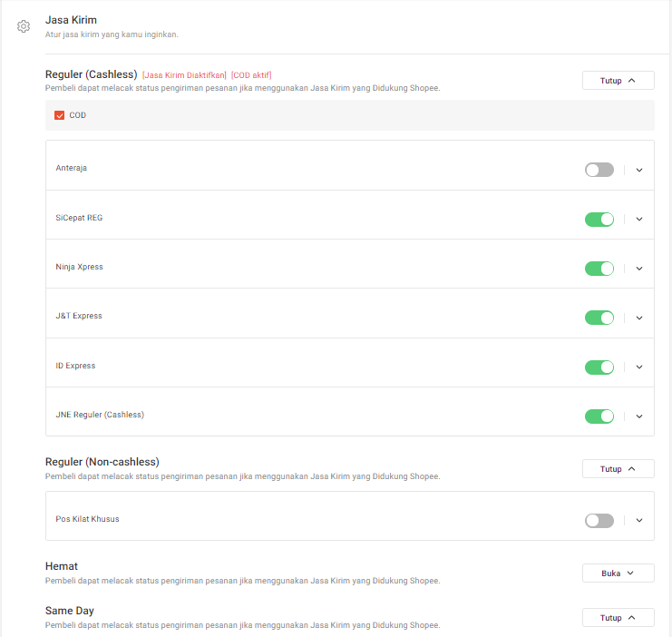Viewport: 672px width, 637px height.
Task: Switch off ID Express courier
Action: (599, 367)
